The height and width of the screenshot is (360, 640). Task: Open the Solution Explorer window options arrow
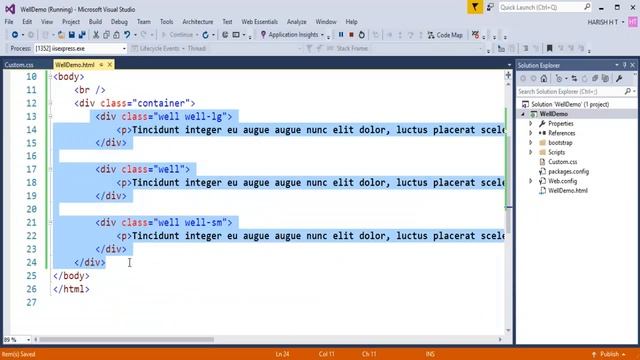pyautogui.click(x=617, y=65)
